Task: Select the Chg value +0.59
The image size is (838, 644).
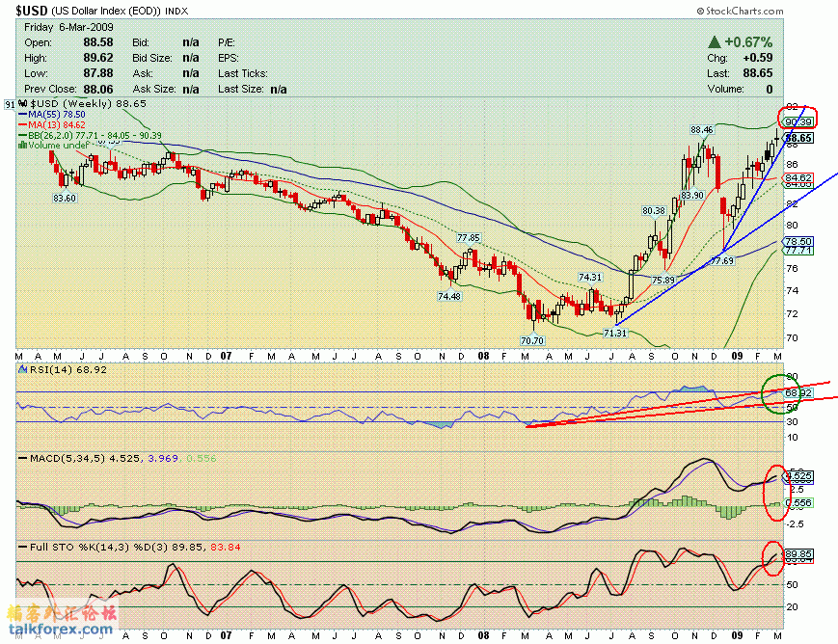Action: pos(757,58)
